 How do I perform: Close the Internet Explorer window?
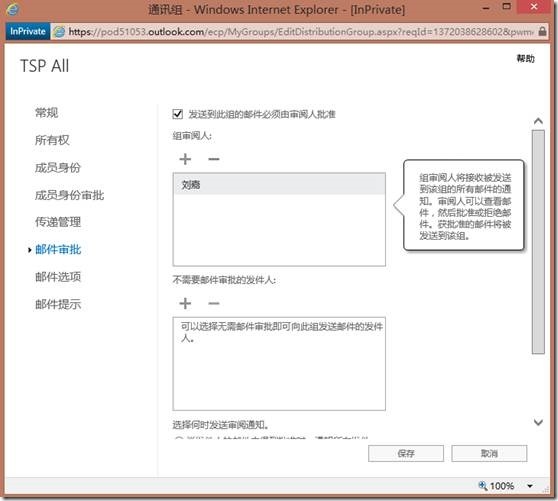pos(534,6)
